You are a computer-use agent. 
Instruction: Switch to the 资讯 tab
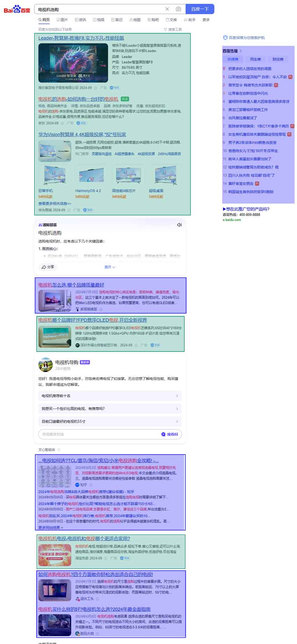click(80, 20)
